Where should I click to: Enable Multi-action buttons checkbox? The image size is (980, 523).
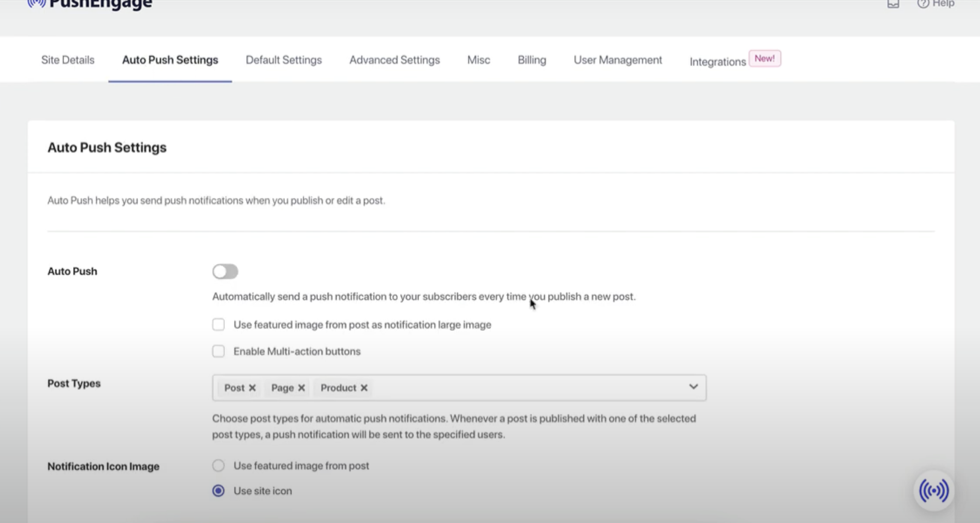point(218,351)
